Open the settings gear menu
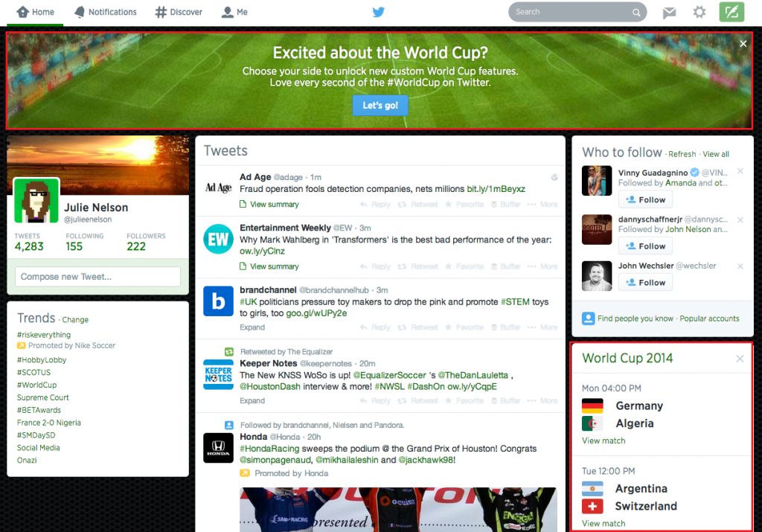Viewport: 762px width, 532px height. point(699,12)
